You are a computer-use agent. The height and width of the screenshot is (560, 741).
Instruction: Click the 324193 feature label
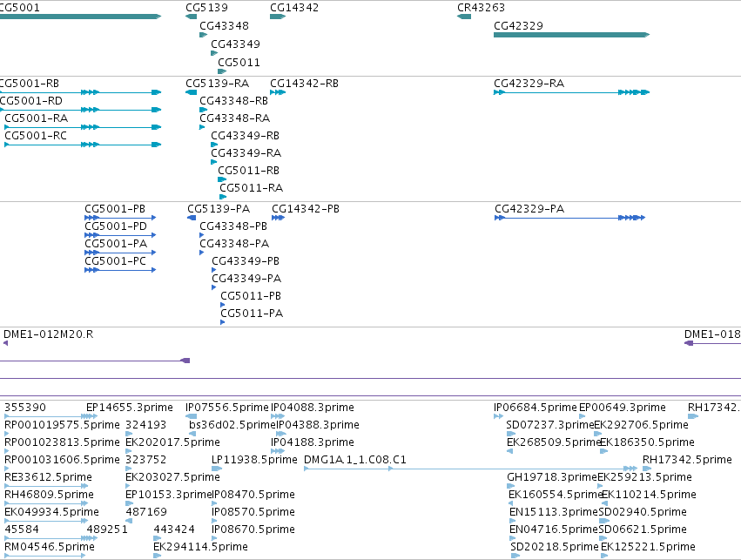[146, 425]
